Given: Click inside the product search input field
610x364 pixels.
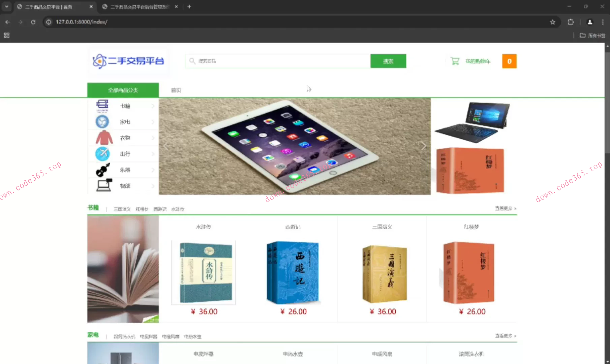Looking at the screenshot, I should [x=278, y=61].
